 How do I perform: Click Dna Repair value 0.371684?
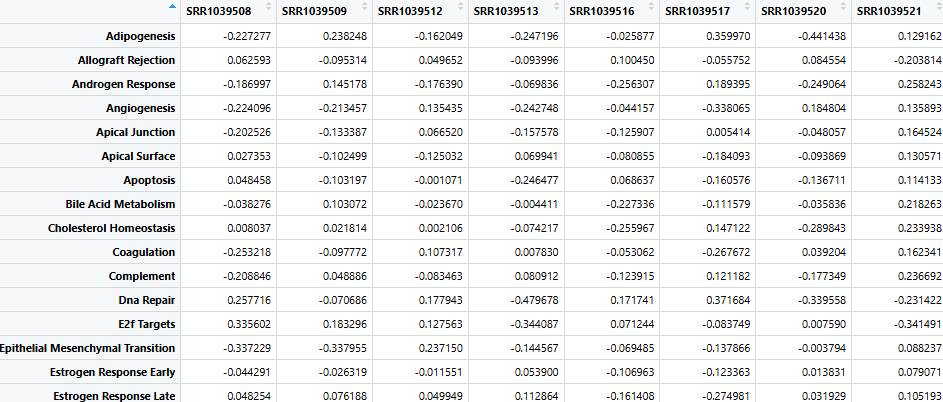pos(729,300)
